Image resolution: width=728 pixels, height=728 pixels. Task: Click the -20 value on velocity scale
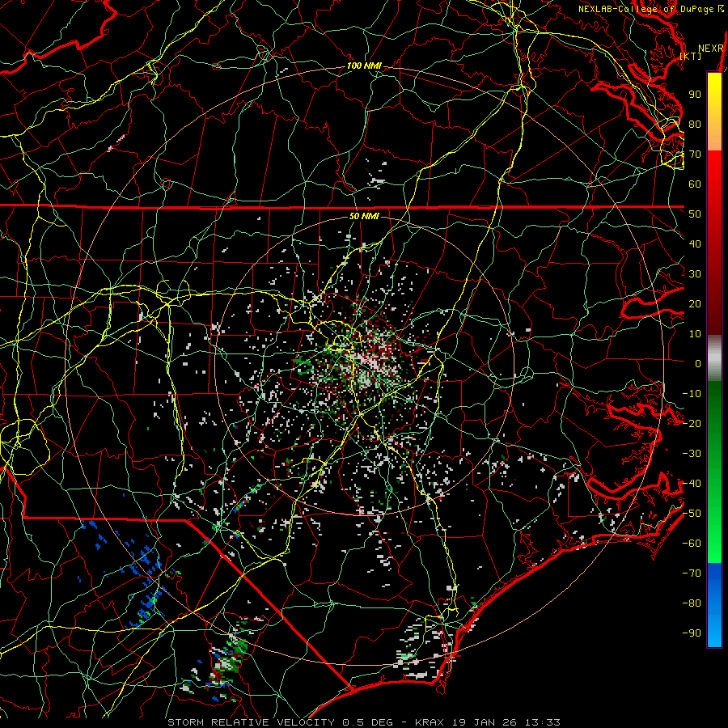[692, 424]
